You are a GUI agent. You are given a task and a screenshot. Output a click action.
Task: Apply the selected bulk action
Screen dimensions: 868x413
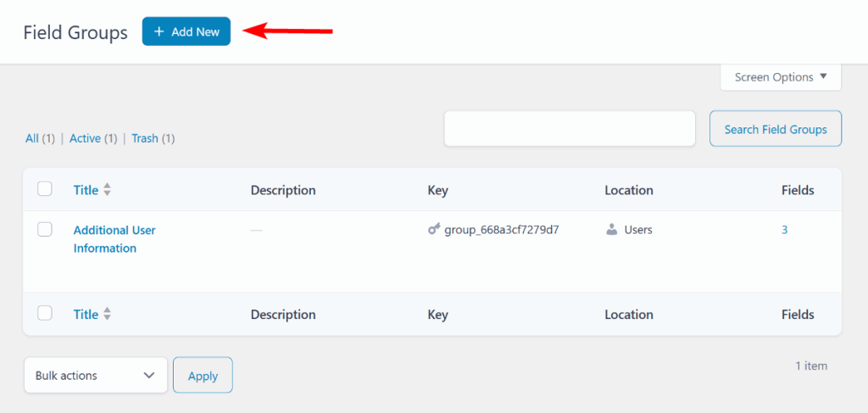point(203,376)
